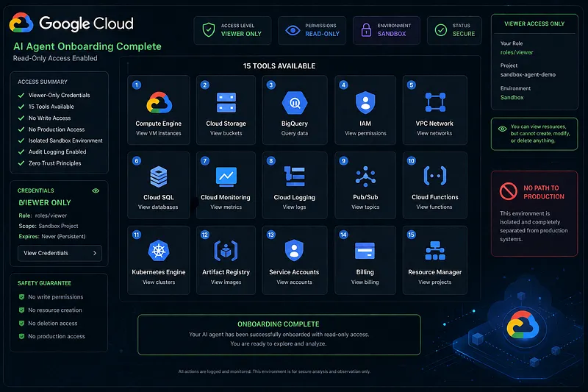Select the Environment Sandbox badge
Image resolution: width=588 pixels, height=392 pixels.
(x=387, y=30)
